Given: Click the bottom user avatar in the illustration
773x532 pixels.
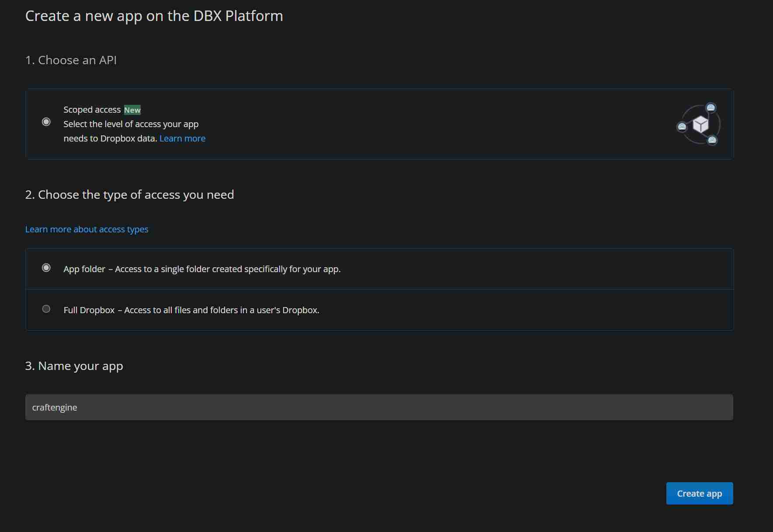Looking at the screenshot, I should (x=712, y=140).
